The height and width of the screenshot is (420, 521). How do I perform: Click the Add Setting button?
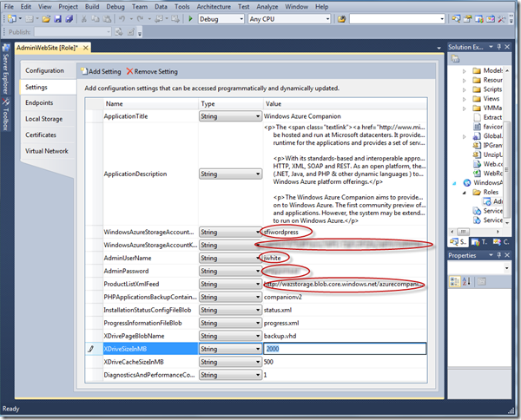pos(102,71)
